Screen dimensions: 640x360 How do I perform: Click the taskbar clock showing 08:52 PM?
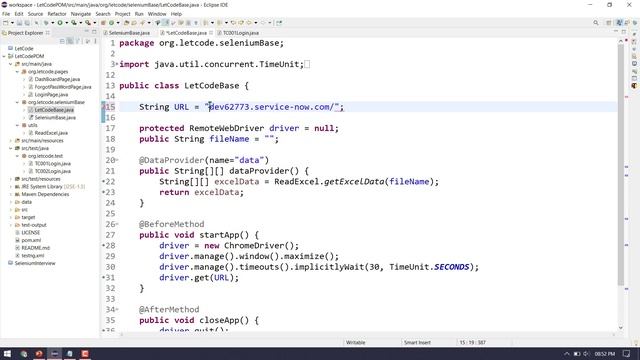[604, 353]
